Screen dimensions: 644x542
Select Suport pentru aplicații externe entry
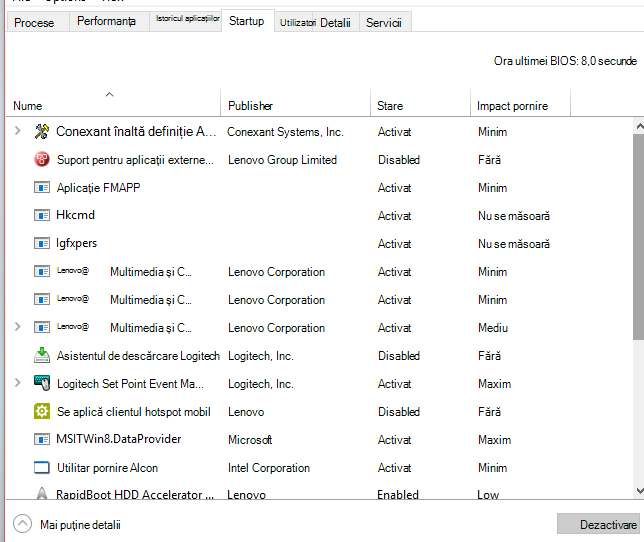click(x=135, y=160)
